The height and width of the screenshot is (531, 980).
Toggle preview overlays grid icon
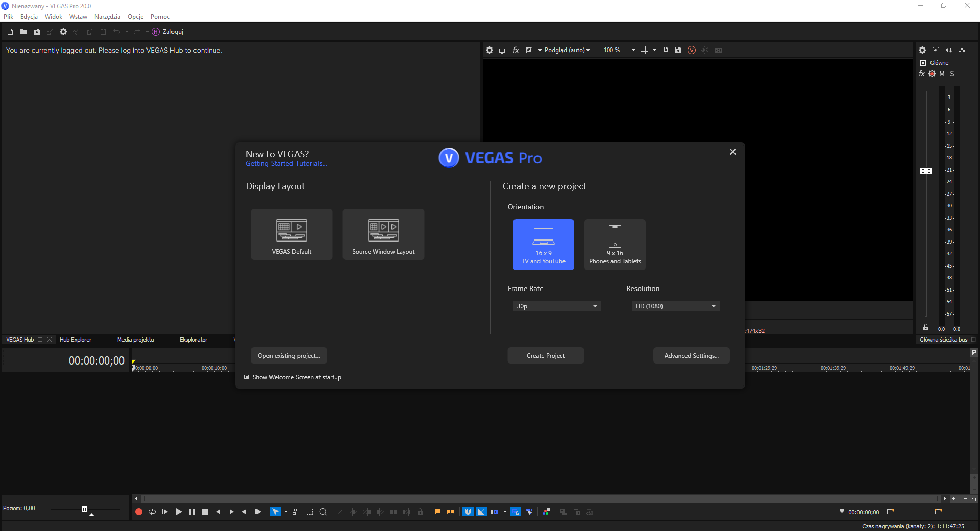(x=644, y=50)
